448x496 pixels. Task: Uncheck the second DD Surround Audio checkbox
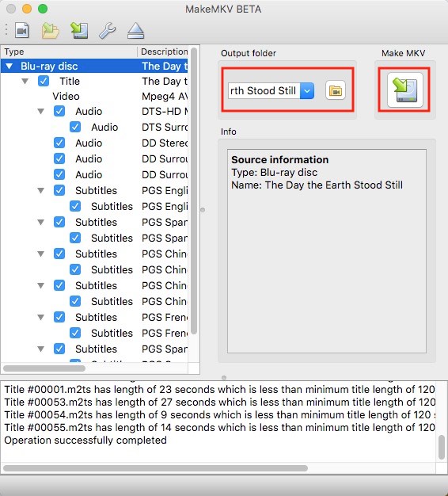[x=59, y=174]
